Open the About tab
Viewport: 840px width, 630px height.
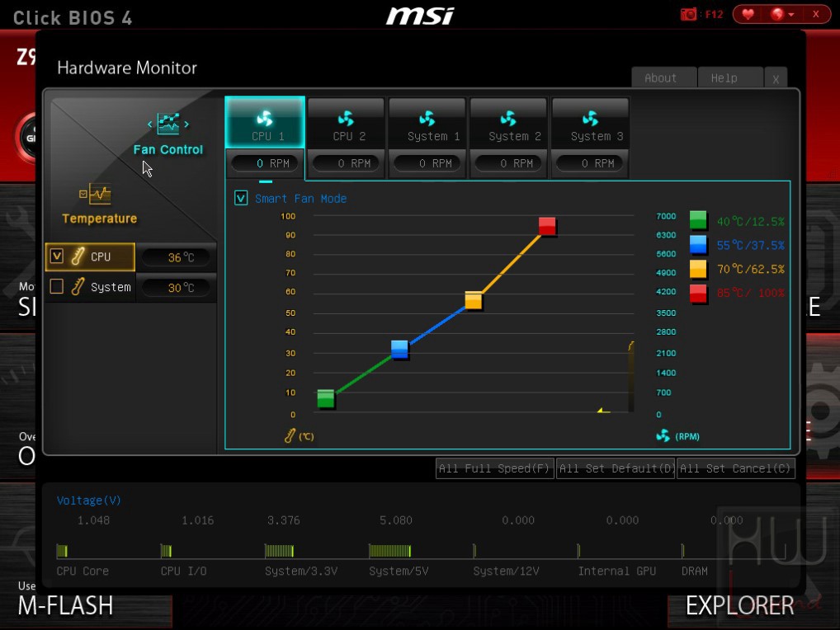pyautogui.click(x=663, y=78)
